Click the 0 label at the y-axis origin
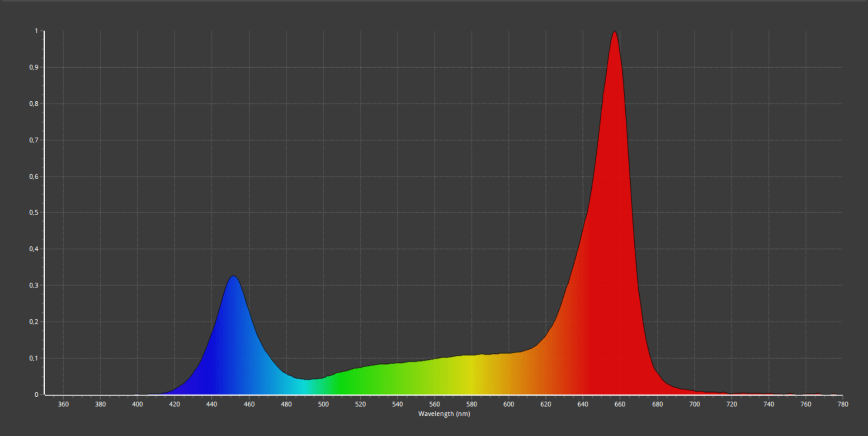The image size is (868, 436). click(36, 394)
